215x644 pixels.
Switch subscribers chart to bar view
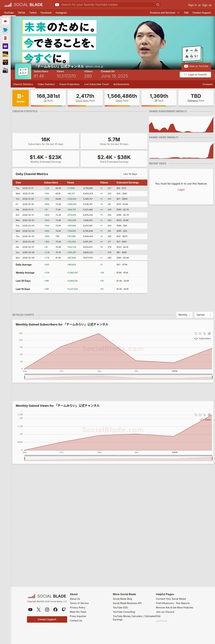[x=209, y=334]
